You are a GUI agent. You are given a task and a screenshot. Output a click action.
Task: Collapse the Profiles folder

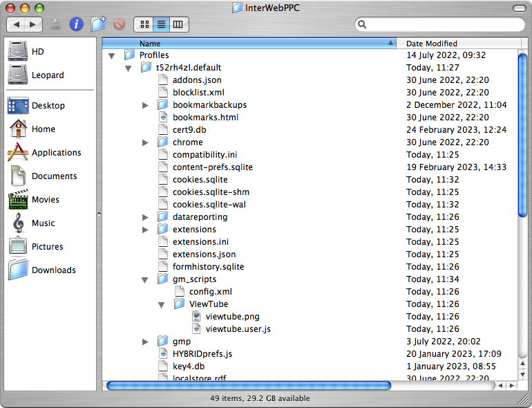coord(112,56)
